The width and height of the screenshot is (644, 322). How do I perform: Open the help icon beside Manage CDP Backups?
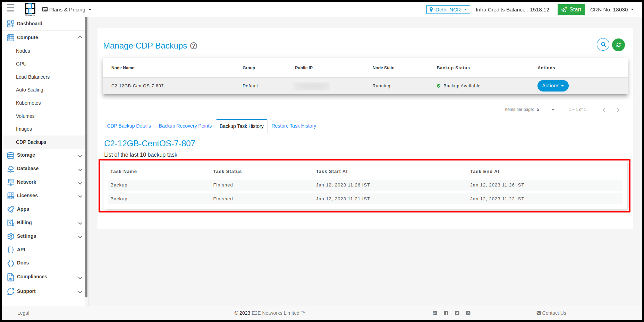tap(194, 46)
